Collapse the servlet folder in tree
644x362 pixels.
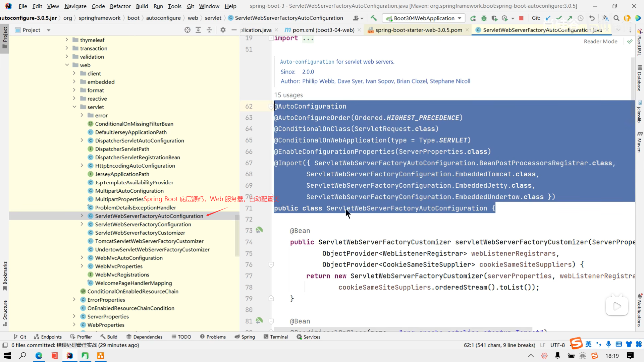pyautogui.click(x=74, y=107)
